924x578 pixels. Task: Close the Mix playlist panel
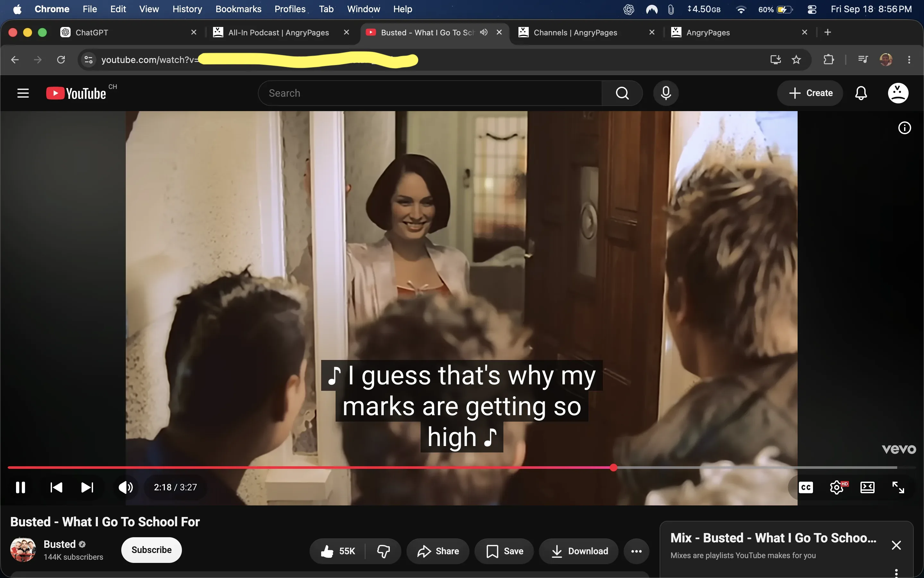coord(896,545)
